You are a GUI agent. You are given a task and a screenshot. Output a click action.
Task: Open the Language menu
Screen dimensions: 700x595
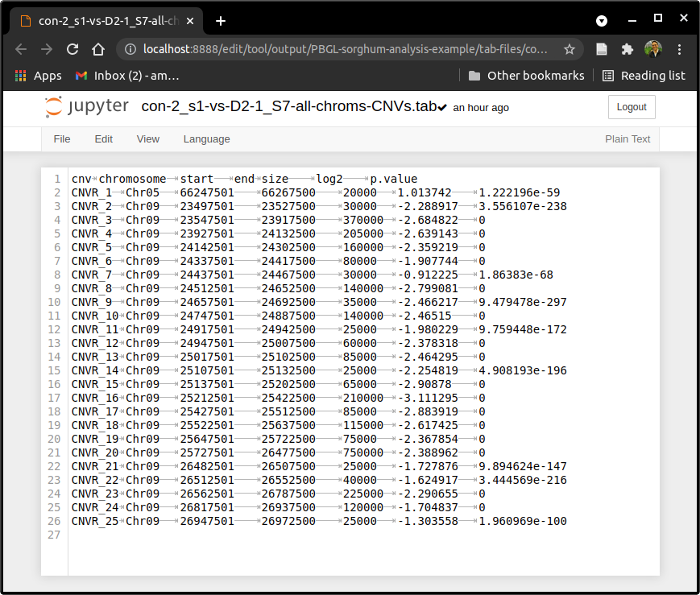[207, 139]
